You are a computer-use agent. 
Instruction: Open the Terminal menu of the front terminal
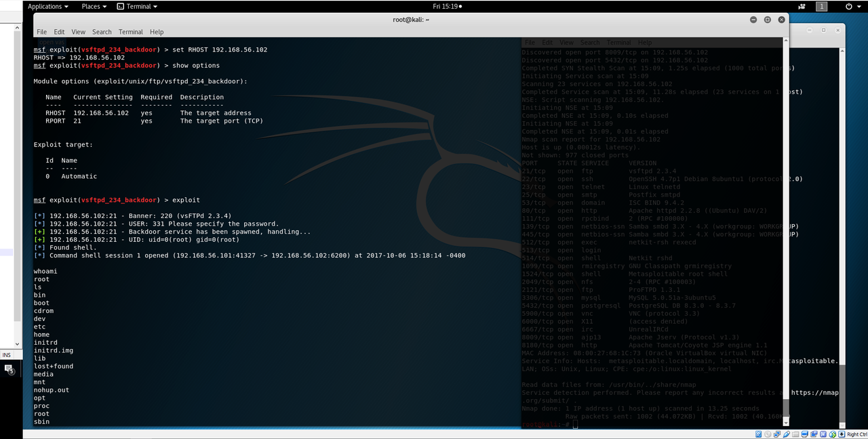coord(131,32)
